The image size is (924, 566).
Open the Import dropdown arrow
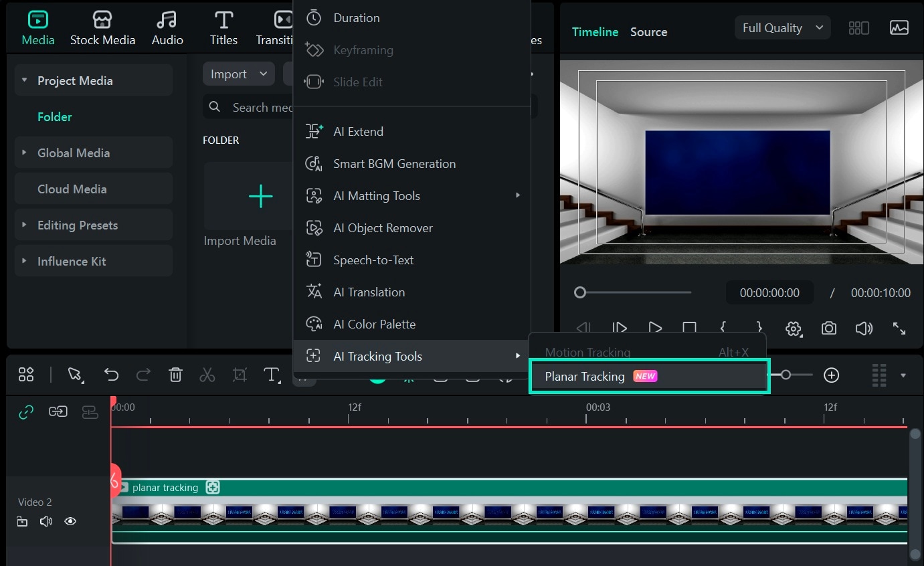262,74
